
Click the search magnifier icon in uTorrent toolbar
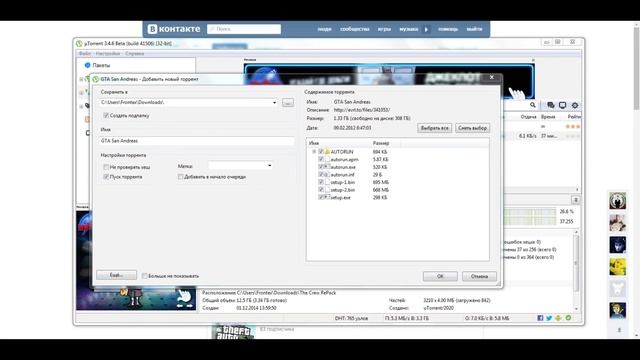pos(533,105)
